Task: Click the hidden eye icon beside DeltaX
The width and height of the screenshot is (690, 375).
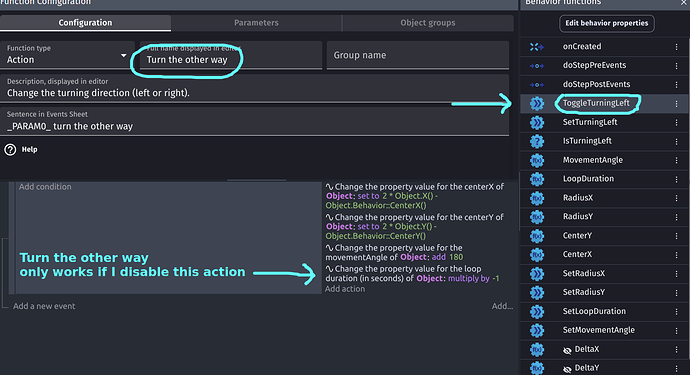Action: tap(567, 350)
